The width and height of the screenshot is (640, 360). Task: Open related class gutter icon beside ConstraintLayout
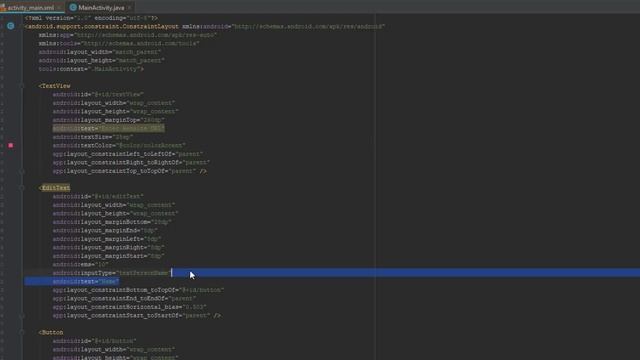[11, 26]
